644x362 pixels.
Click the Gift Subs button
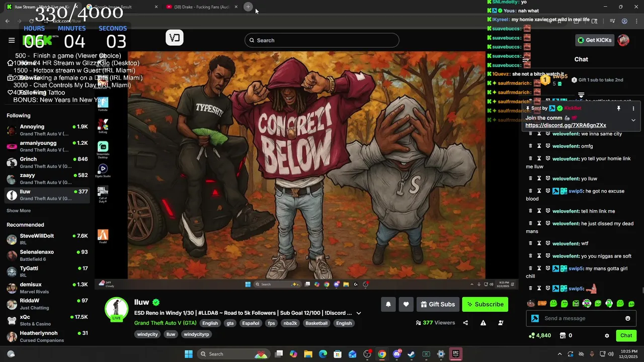click(x=438, y=304)
